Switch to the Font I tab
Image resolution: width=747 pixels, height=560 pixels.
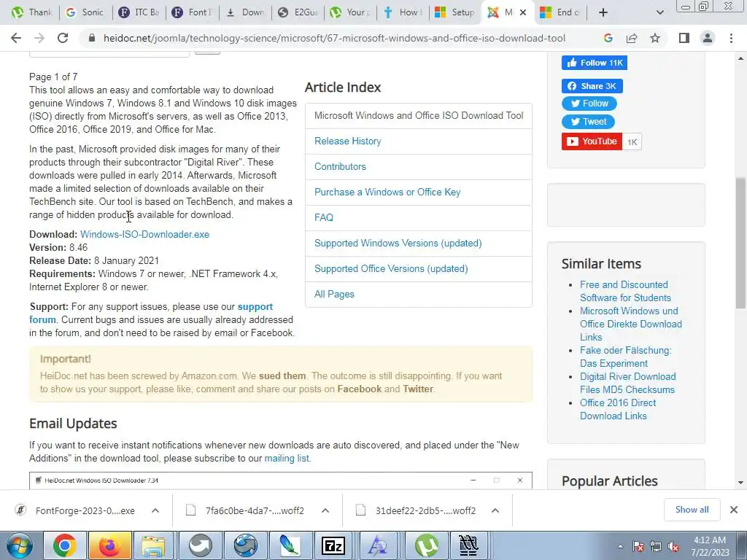pyautogui.click(x=192, y=12)
